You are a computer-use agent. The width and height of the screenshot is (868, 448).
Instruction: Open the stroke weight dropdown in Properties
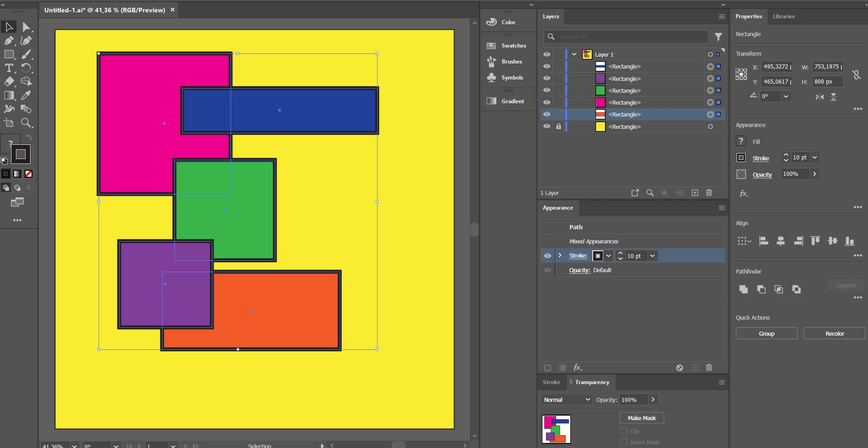point(815,158)
